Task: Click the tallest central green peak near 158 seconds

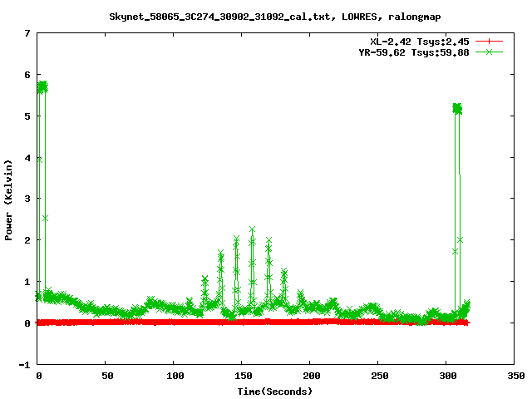Action: tap(252, 229)
